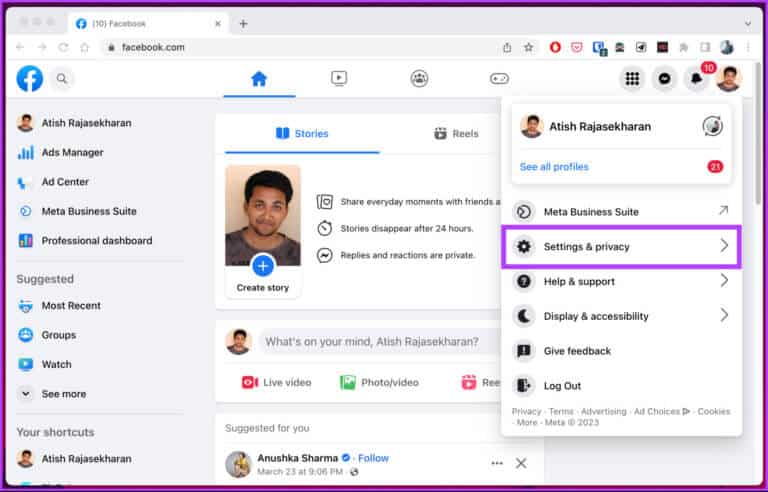Open Settings & privacy menu item
The height and width of the screenshot is (492, 768).
coord(622,246)
